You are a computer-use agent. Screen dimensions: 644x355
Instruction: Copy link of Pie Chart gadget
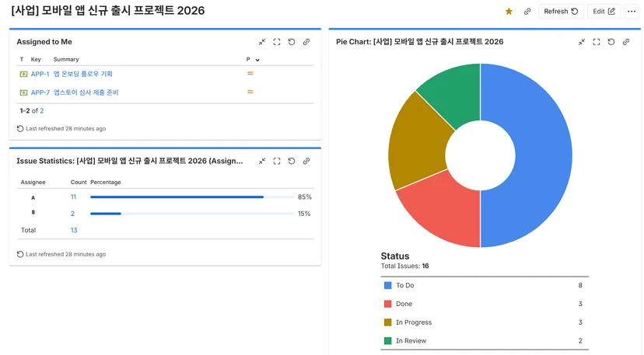pyautogui.click(x=626, y=42)
